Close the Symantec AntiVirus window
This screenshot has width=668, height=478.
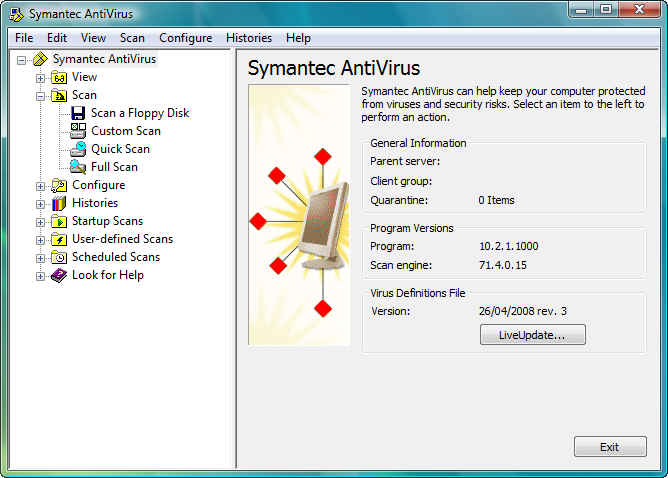639,10
